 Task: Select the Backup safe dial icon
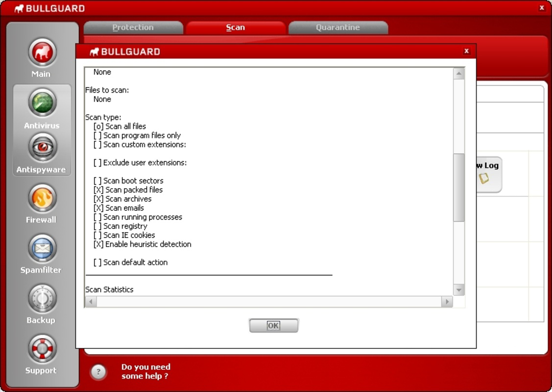42,299
